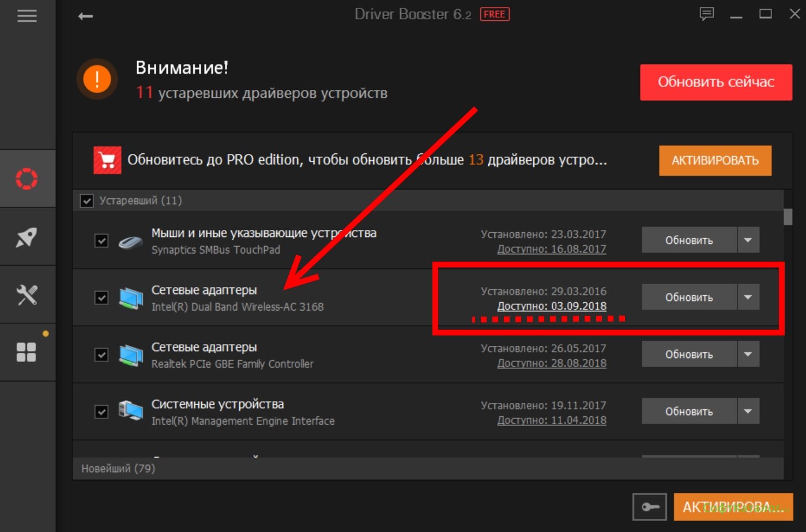Click the Management Engine device icon
The height and width of the screenshot is (532, 806).
131,412
